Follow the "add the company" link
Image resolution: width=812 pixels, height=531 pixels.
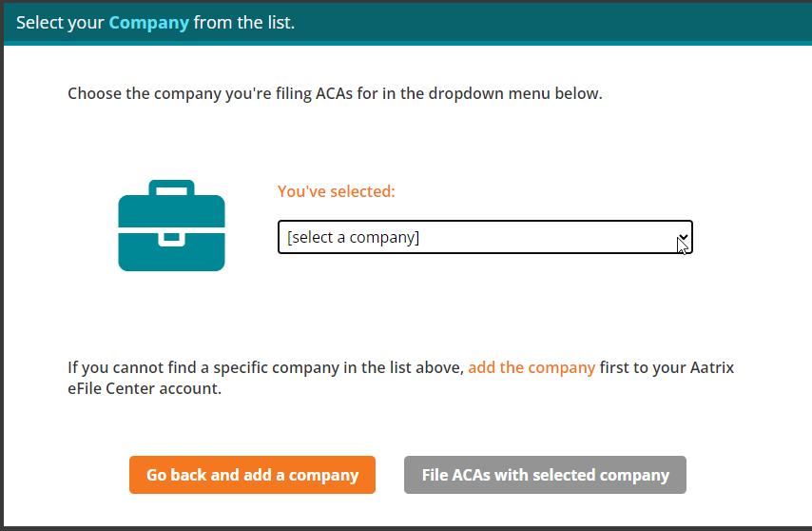click(532, 367)
